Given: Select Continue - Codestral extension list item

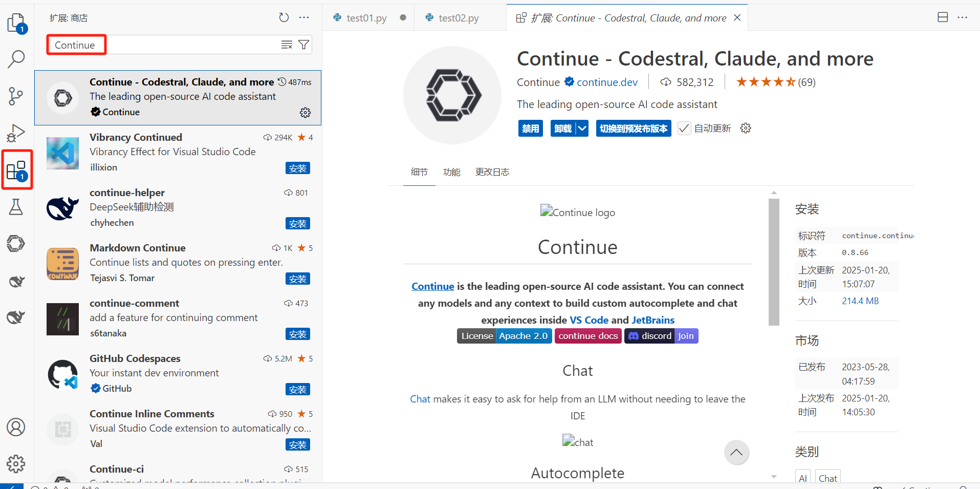Looking at the screenshot, I should (178, 98).
